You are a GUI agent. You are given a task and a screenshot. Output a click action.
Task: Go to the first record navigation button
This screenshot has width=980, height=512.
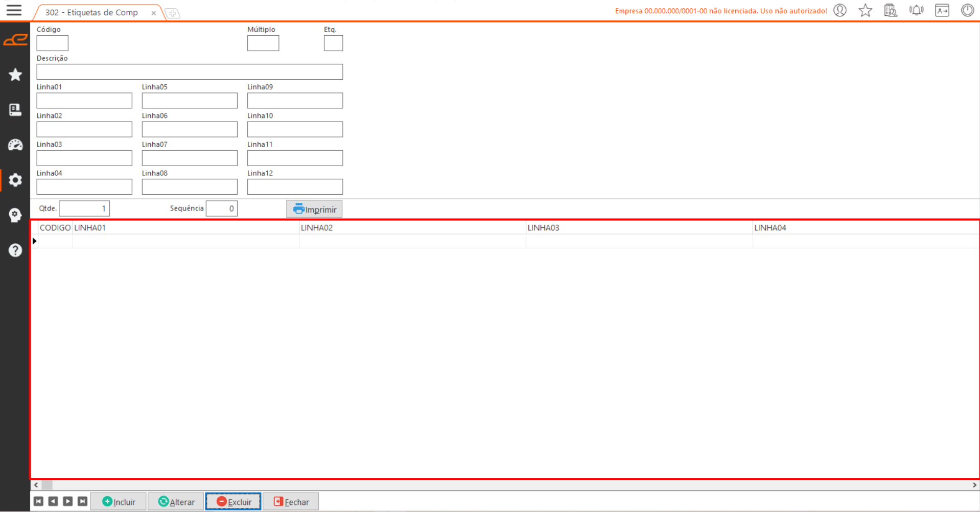coord(38,501)
